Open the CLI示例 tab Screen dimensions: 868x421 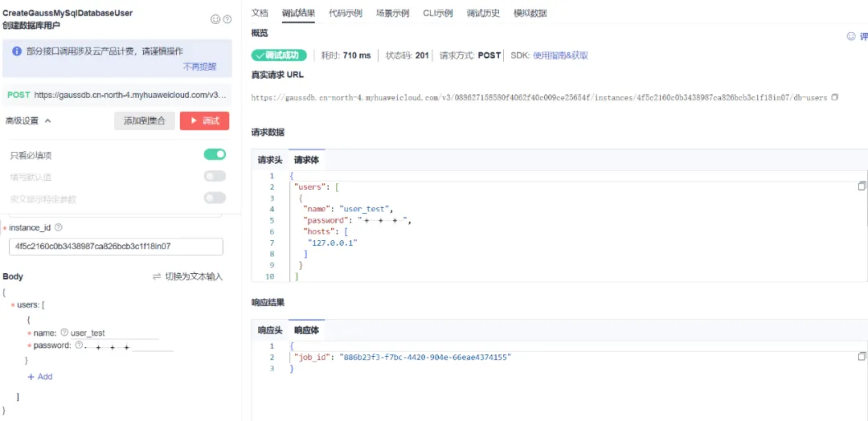coord(437,13)
